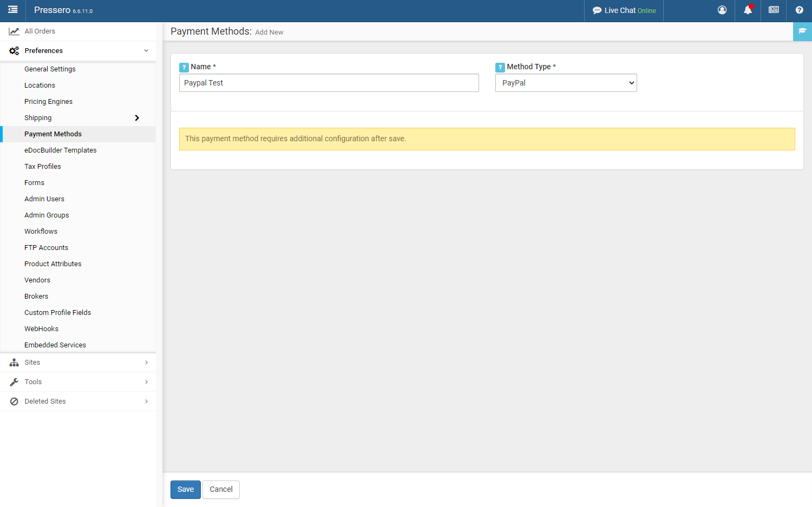Open the news feed icon in header

pos(774,10)
